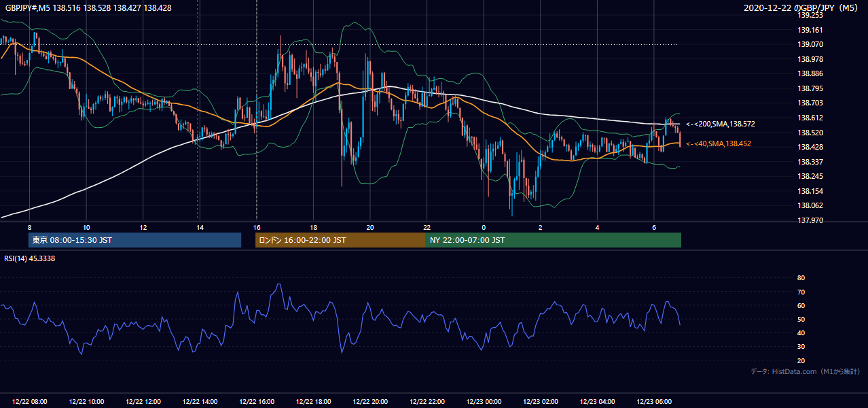
Task: Click the RSI(14) 45.3338 indicator label
Action: (30, 258)
